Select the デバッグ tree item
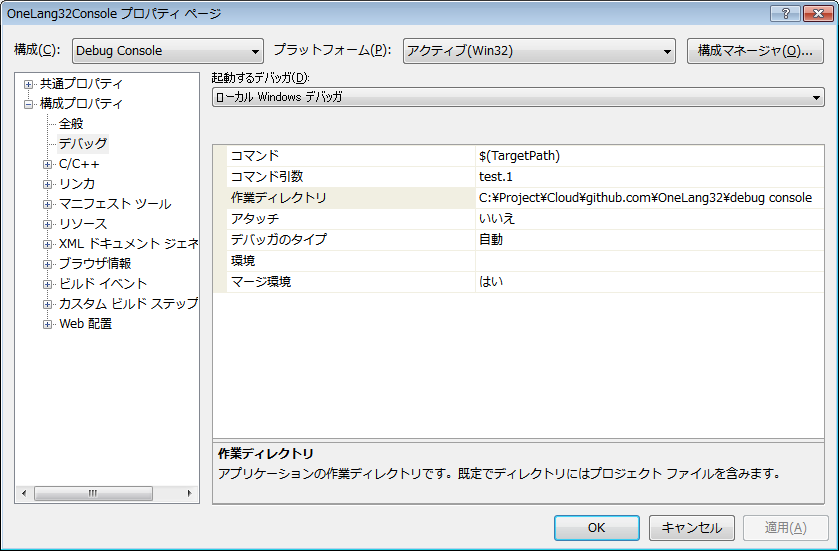This screenshot has height=551, width=839. [x=83, y=144]
